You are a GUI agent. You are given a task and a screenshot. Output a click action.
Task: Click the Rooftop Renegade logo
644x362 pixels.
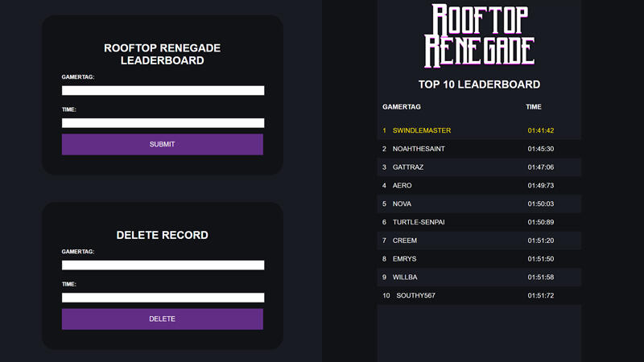479,35
